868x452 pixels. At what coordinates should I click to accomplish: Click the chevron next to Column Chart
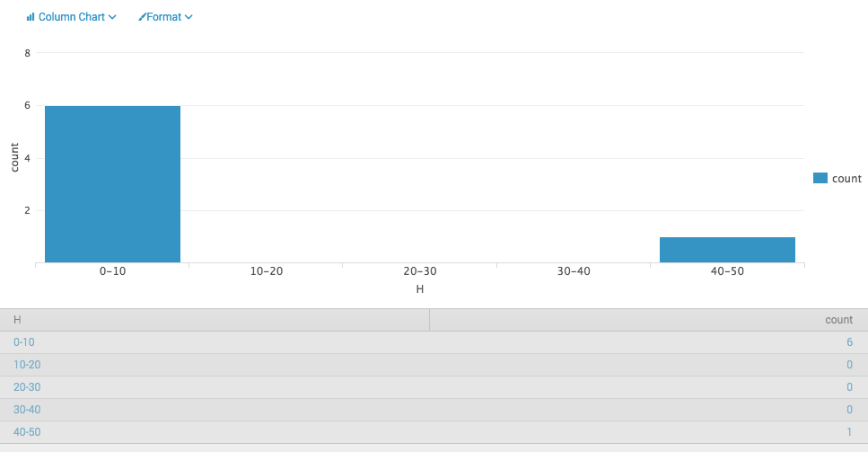112,17
